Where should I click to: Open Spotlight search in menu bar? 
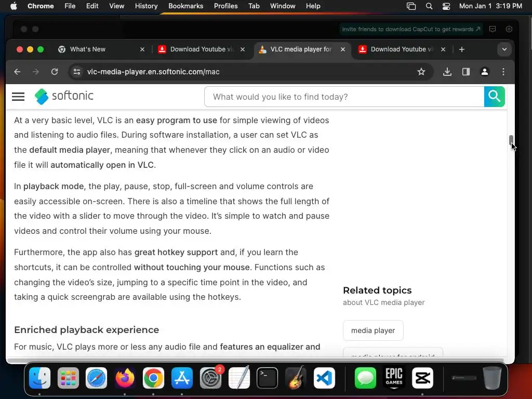click(429, 6)
